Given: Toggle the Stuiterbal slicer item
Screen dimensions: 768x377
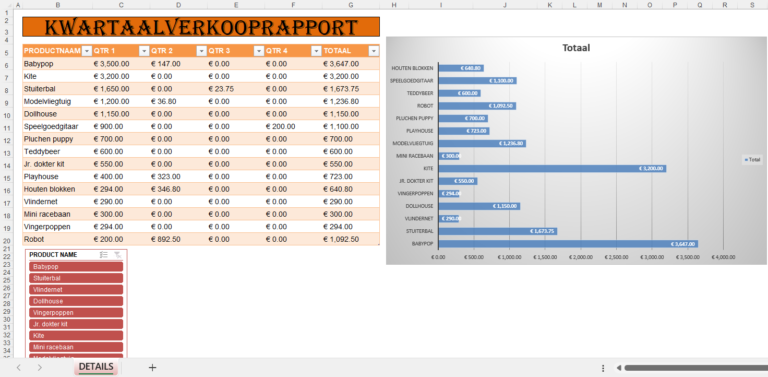Looking at the screenshot, I should tap(76, 278).
